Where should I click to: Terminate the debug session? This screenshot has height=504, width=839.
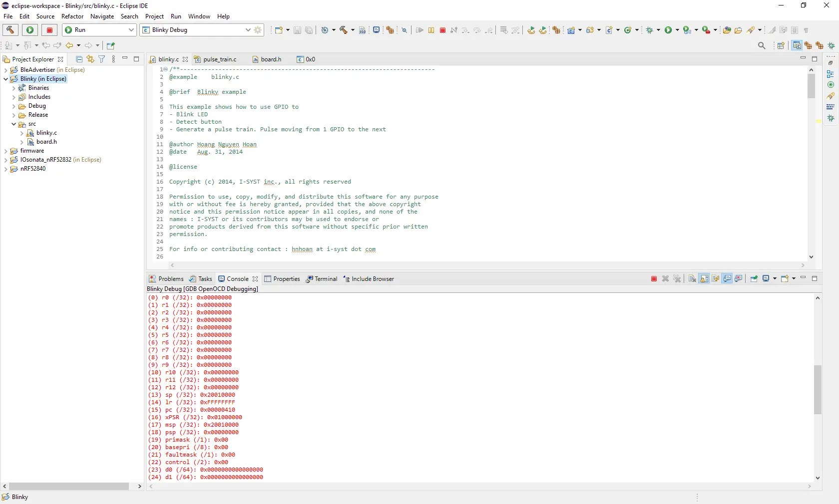[442, 30]
